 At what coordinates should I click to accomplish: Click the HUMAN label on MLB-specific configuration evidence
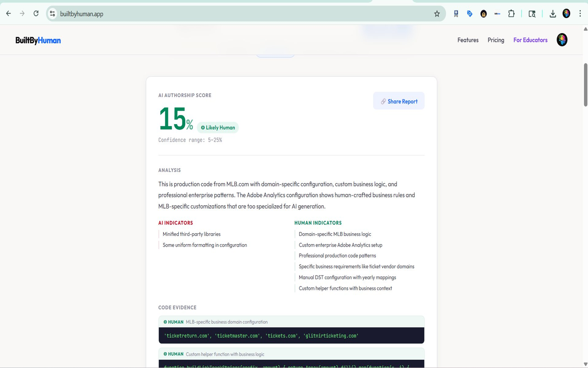173,322
